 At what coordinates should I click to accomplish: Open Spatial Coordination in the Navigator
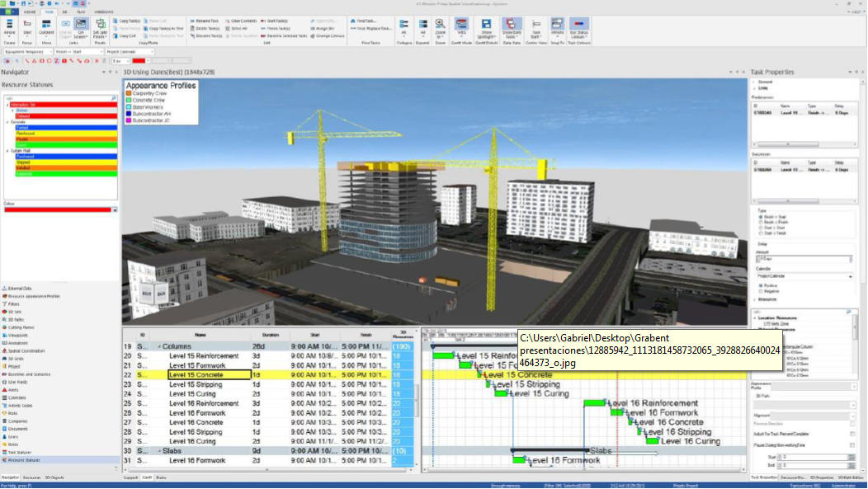(27, 350)
